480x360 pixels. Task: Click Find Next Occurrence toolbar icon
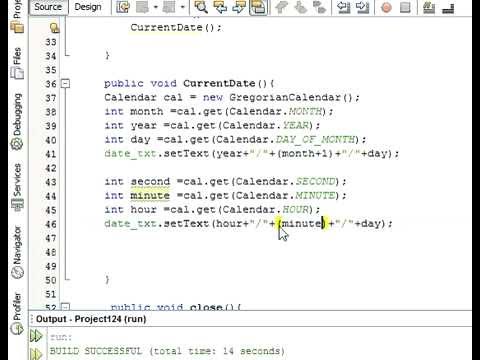coord(239,7)
